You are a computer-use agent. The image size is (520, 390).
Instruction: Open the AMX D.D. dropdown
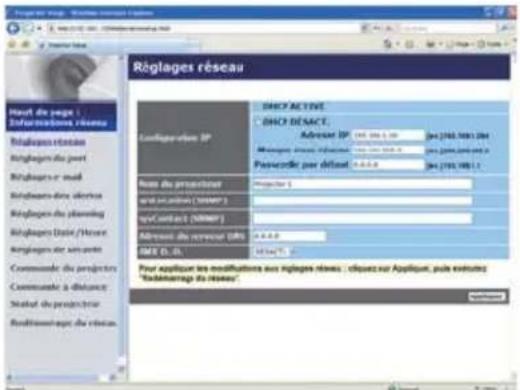275,252
